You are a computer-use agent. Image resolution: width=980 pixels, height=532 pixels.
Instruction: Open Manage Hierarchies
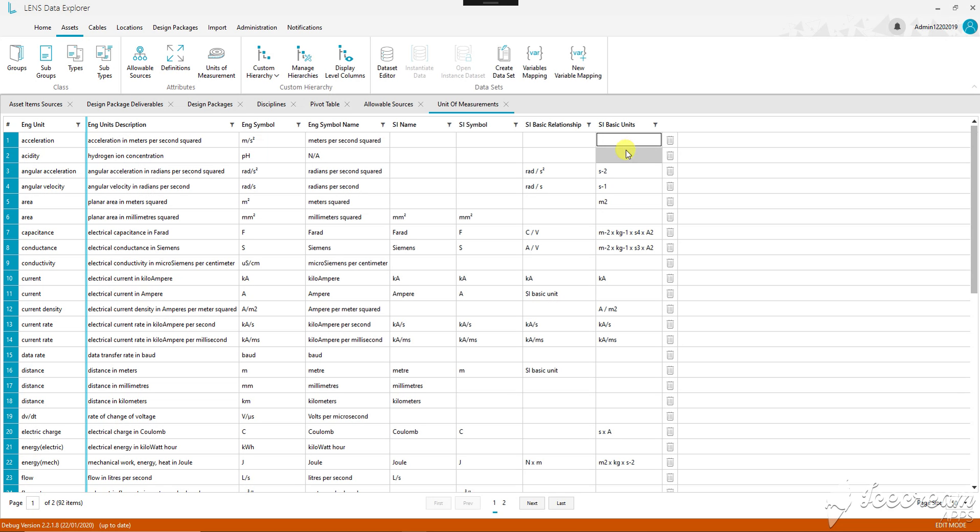point(303,62)
